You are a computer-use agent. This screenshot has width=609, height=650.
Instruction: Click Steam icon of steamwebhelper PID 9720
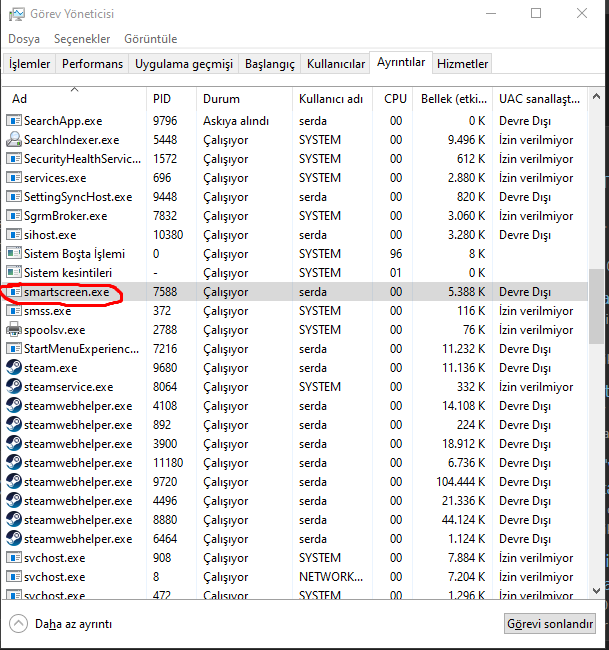[x=14, y=482]
